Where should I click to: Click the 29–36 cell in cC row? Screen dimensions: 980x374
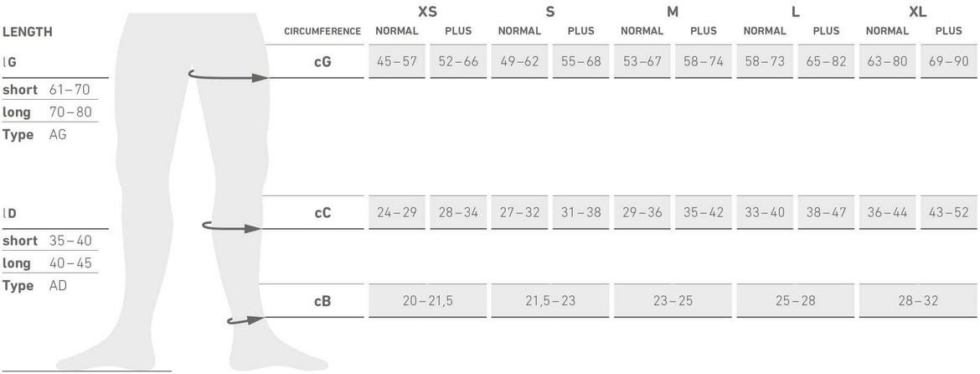point(642,213)
